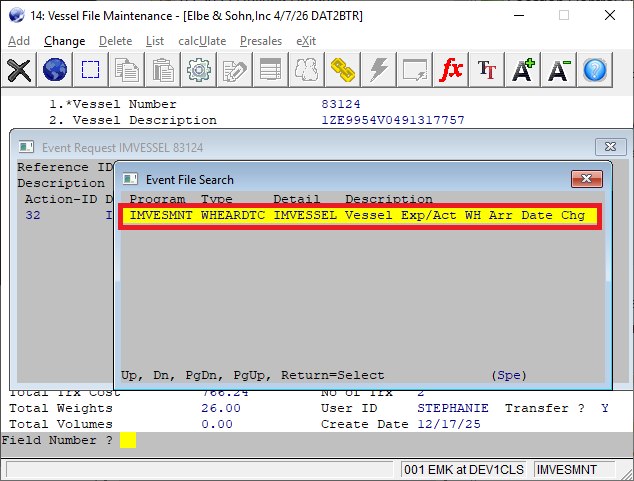Click the IMVESMNT status bar panel

(x=567, y=469)
